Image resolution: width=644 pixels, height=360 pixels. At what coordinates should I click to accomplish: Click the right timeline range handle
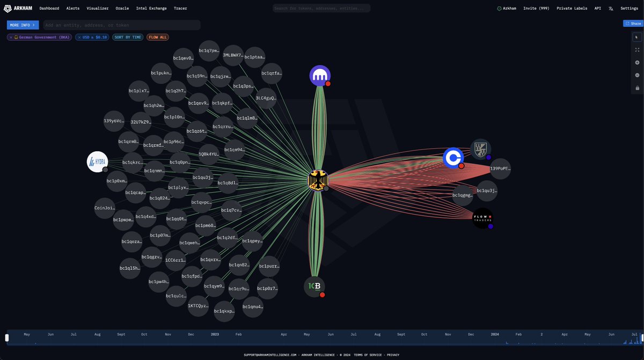[x=642, y=337]
